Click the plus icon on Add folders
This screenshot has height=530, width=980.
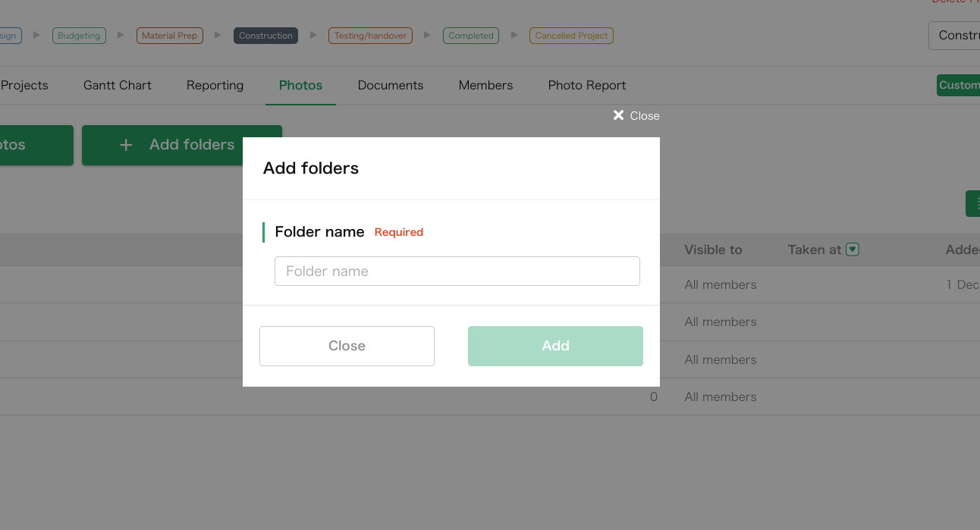tap(127, 145)
